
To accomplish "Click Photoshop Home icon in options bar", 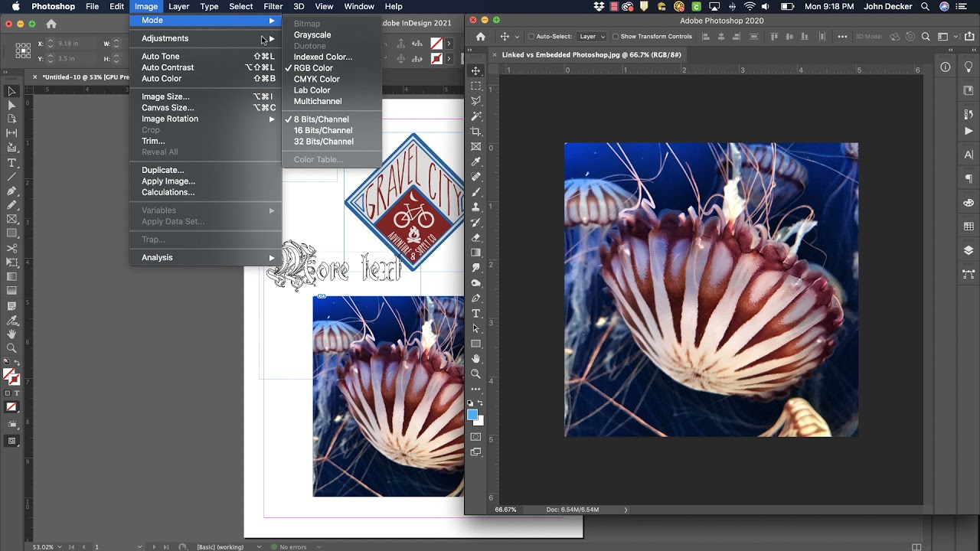I will click(480, 37).
